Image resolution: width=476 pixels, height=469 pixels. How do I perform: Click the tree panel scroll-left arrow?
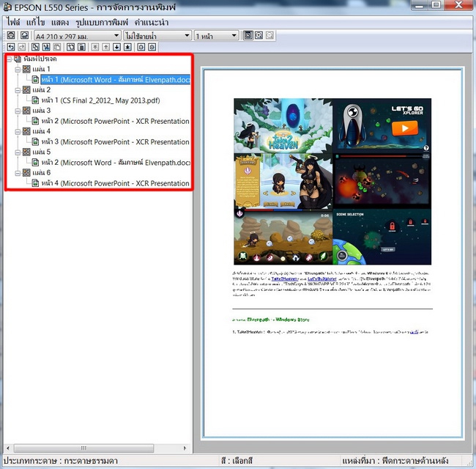(8, 448)
